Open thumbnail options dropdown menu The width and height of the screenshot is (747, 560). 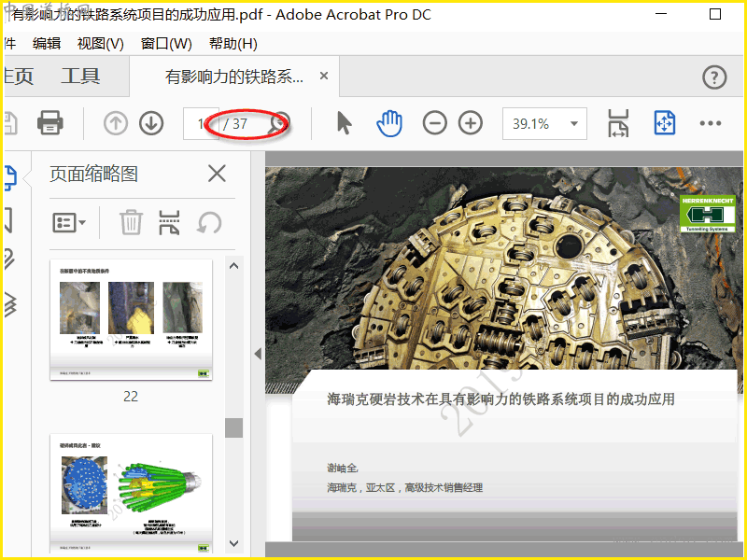(x=68, y=222)
